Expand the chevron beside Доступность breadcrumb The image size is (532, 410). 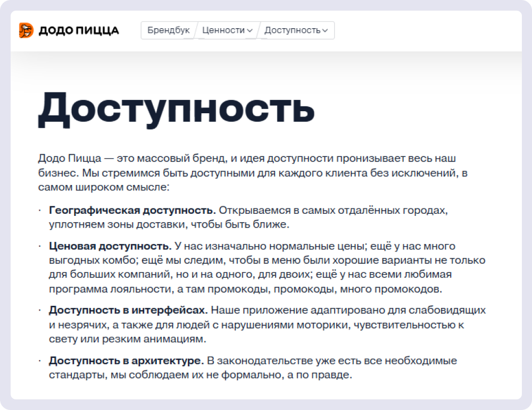[325, 31]
